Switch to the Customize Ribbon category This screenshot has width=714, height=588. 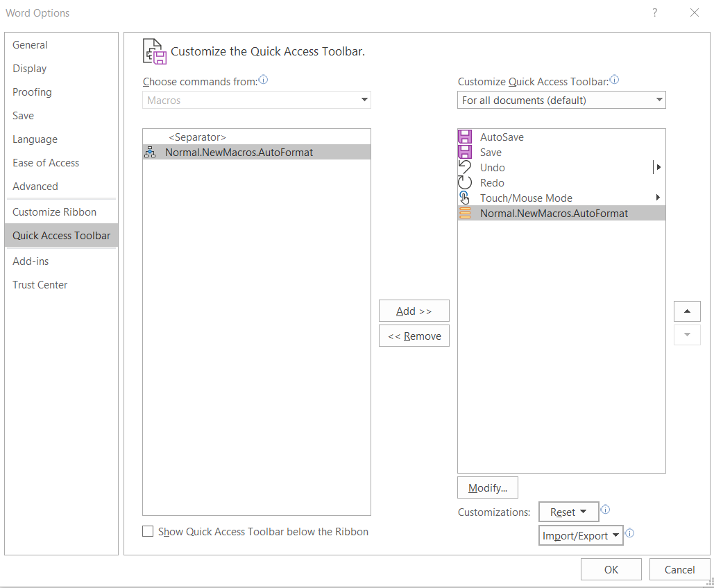pyautogui.click(x=54, y=212)
